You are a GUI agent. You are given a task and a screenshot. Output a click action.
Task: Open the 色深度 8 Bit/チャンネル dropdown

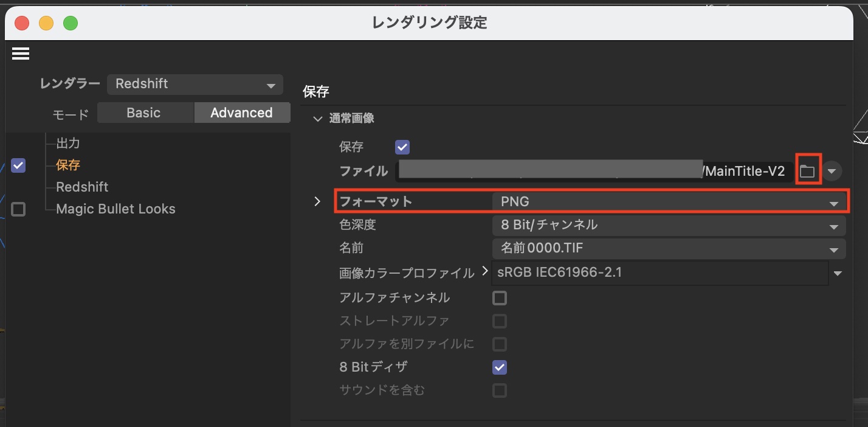click(x=669, y=225)
